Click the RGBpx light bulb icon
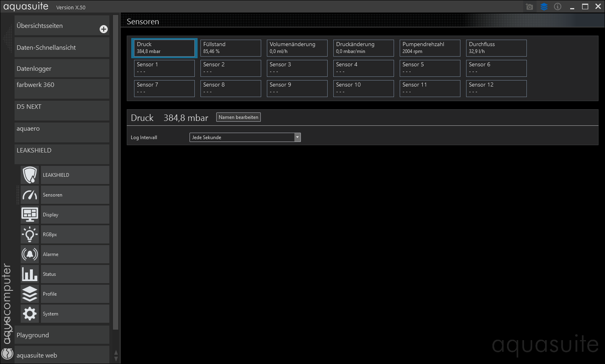The width and height of the screenshot is (605, 364). click(x=30, y=235)
